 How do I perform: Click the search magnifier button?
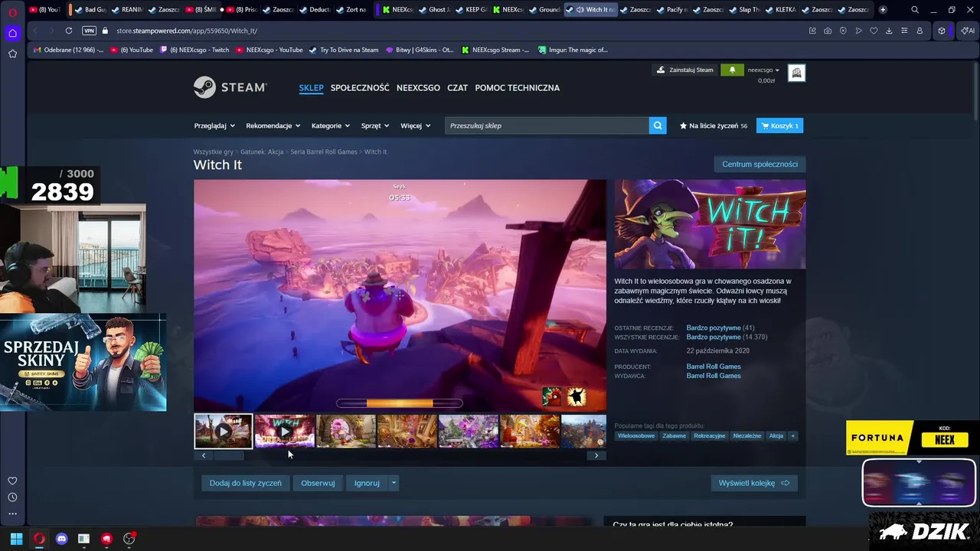(658, 126)
